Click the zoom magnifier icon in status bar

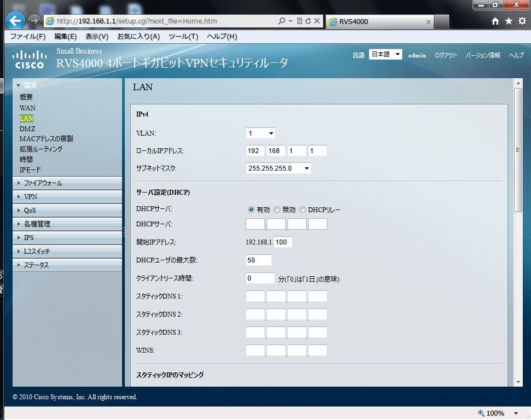coord(481,412)
